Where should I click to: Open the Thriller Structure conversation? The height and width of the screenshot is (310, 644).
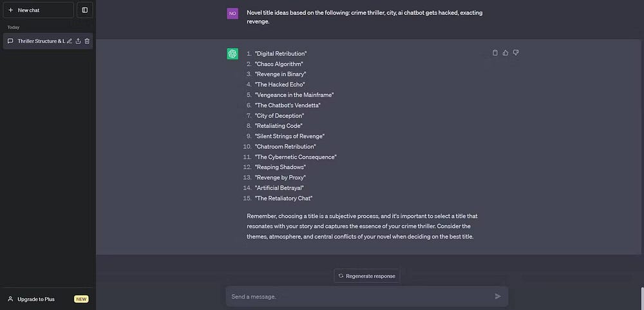[x=39, y=41]
